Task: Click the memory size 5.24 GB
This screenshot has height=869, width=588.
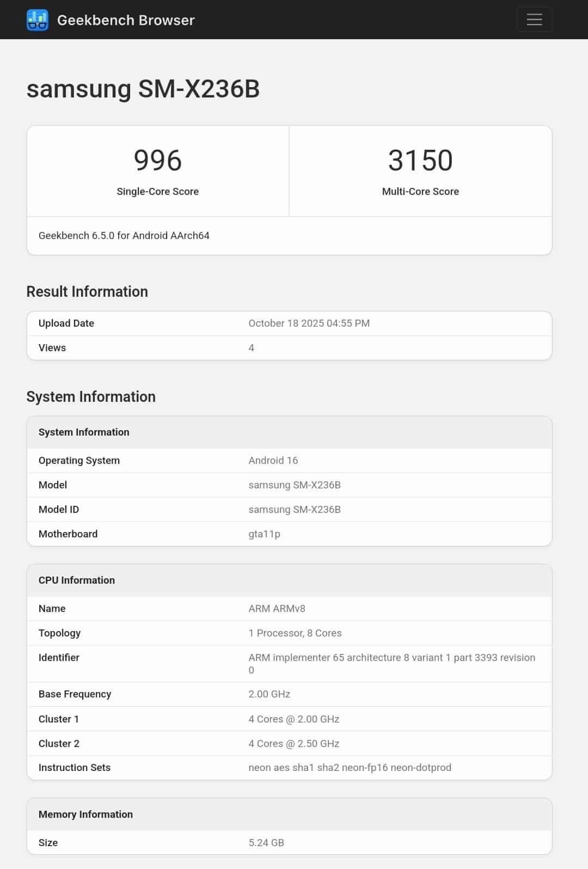Action: pos(266,843)
